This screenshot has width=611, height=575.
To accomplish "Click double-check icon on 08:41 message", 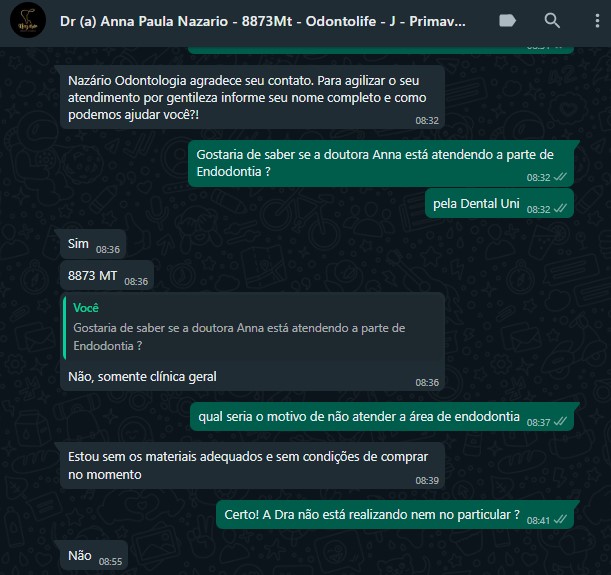I will point(560,519).
